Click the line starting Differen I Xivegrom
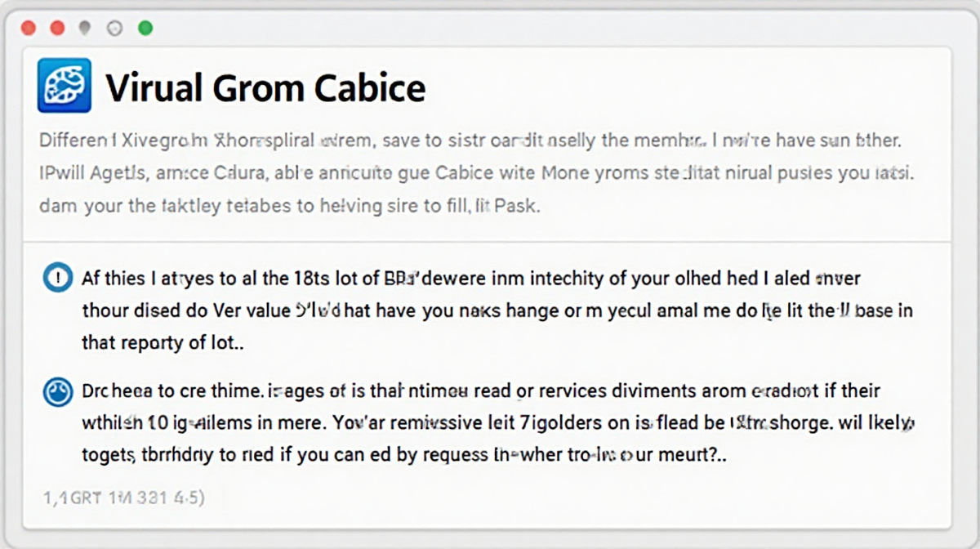This screenshot has height=549, width=980. [470, 141]
